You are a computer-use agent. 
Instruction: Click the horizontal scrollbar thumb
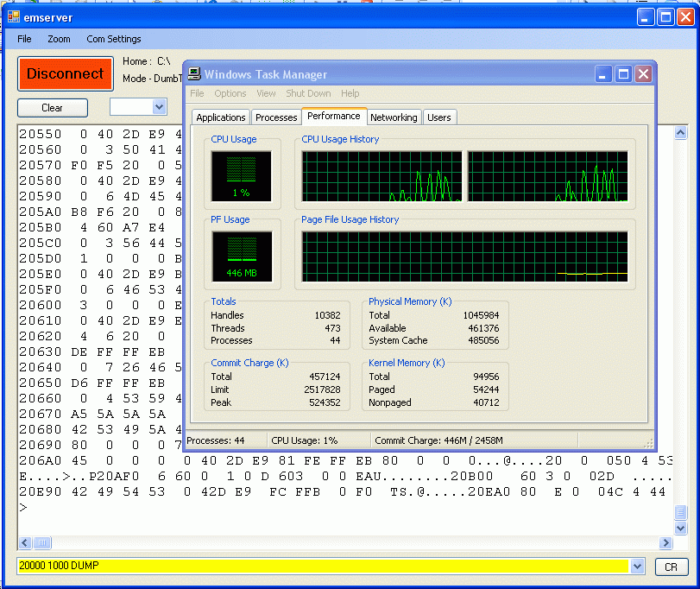(x=42, y=542)
